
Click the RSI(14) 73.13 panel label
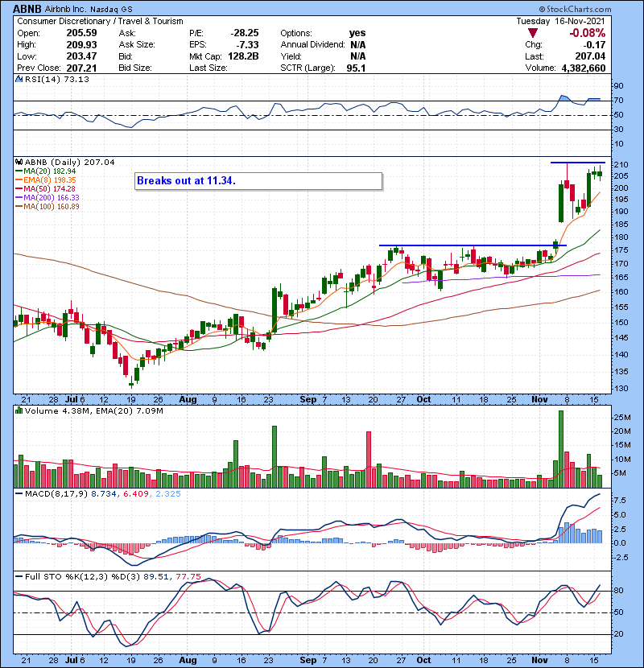[x=56, y=79]
